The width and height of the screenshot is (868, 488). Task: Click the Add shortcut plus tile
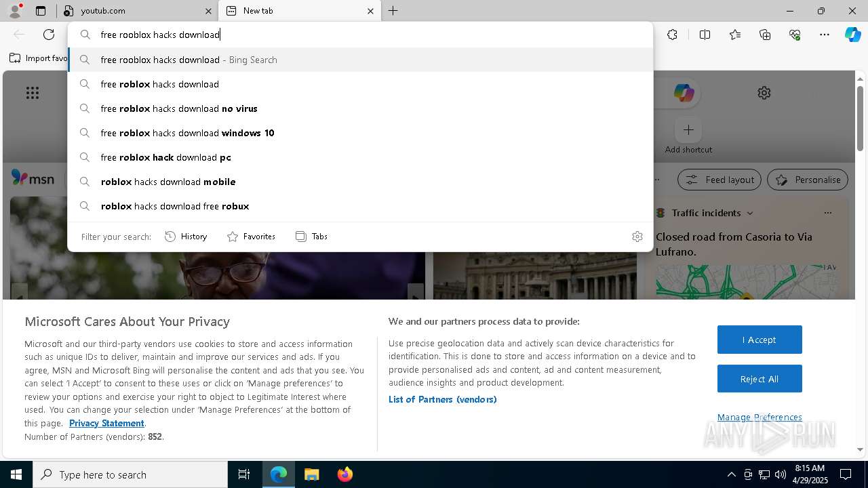coord(688,129)
